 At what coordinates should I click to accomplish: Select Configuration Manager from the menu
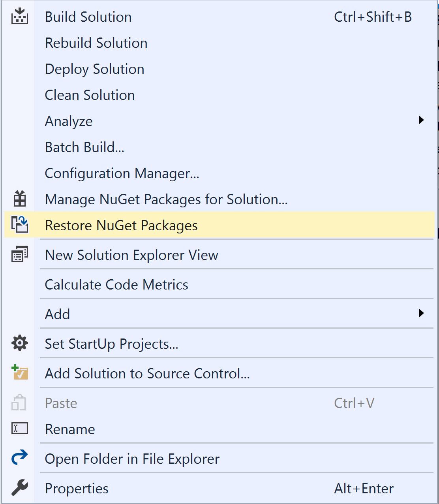click(122, 173)
